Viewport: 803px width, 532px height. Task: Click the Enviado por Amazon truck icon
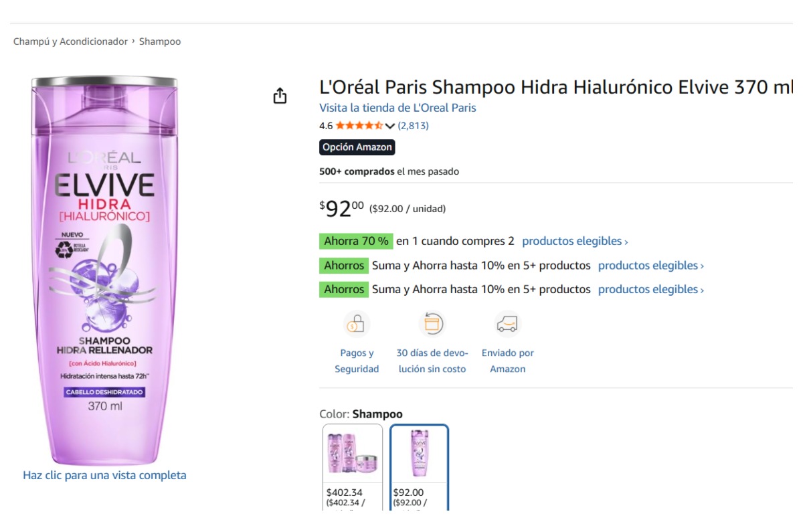507,325
